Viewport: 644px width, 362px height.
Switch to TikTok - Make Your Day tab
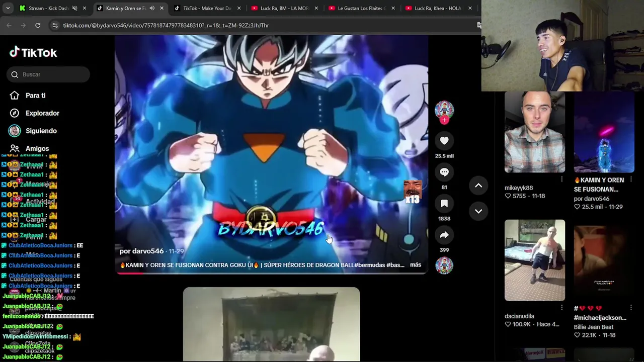pos(207,8)
